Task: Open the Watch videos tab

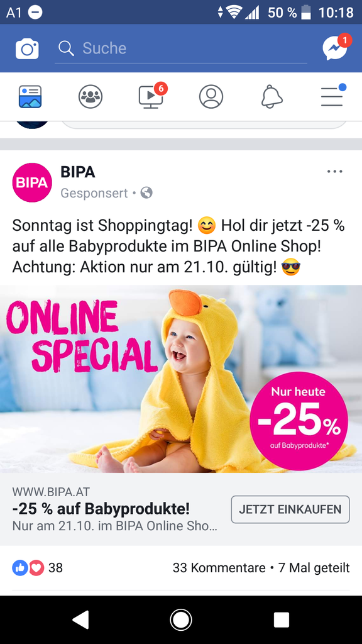Action: coord(152,96)
